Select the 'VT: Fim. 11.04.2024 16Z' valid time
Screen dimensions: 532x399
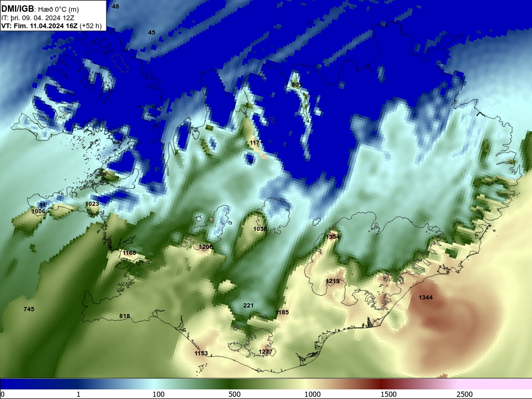pyautogui.click(x=39, y=26)
